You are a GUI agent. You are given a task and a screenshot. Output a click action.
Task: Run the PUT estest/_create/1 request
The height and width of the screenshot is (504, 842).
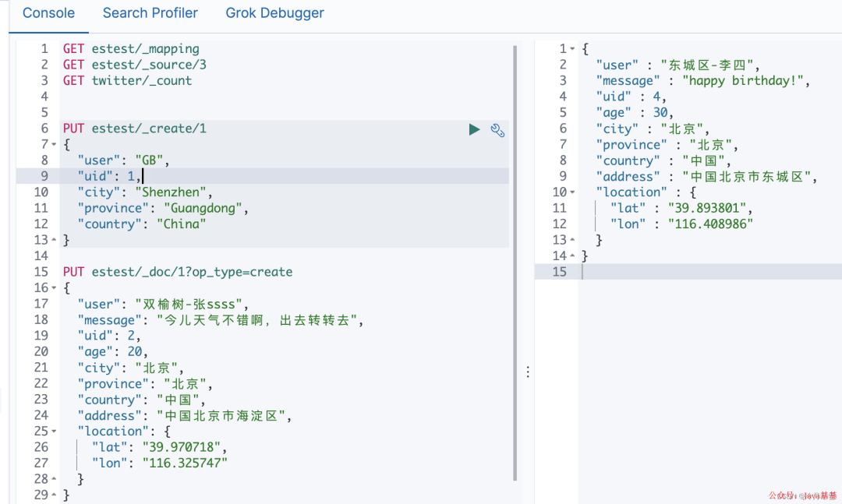point(474,129)
